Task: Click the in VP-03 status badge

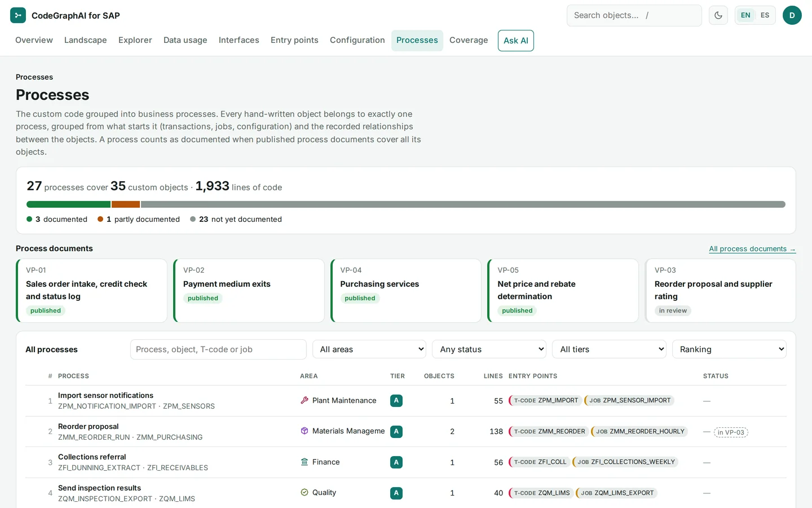Action: (731, 432)
